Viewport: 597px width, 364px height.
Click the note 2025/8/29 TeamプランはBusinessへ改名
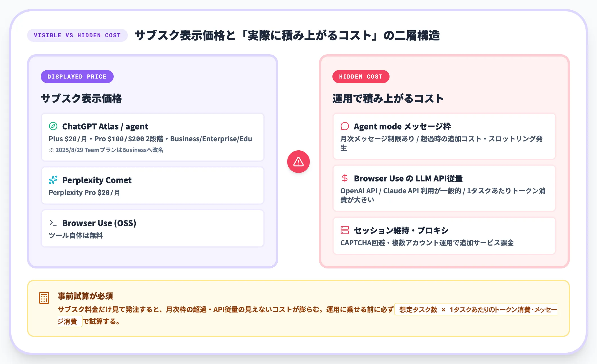(x=106, y=150)
